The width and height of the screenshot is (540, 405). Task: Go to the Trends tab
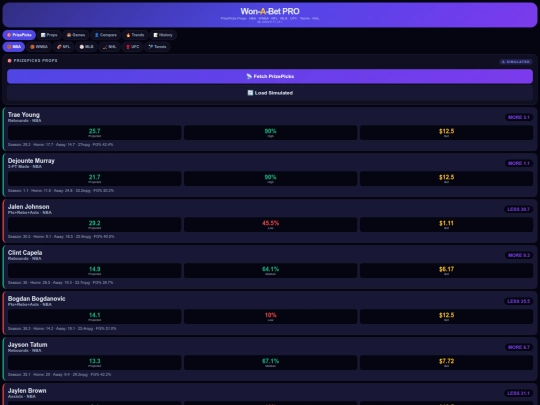click(x=135, y=35)
